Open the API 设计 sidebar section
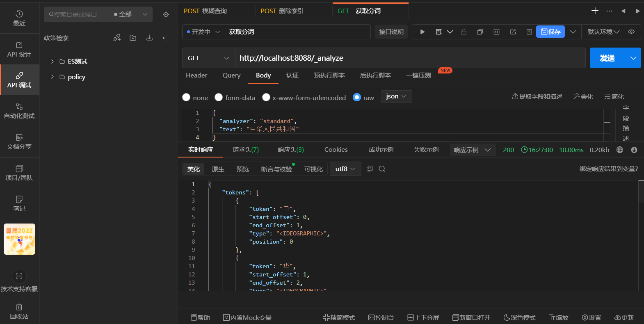Image resolution: width=644 pixels, height=324 pixels. 19,49
